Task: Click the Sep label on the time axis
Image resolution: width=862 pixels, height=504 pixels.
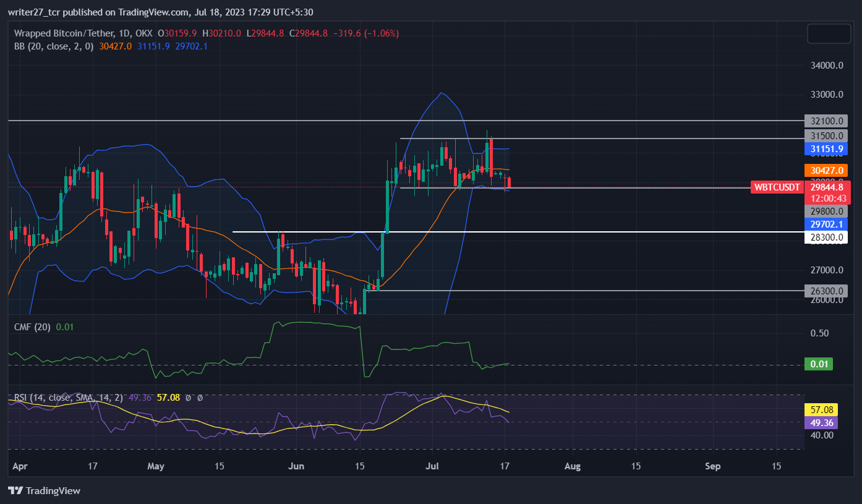Action: coord(713,466)
